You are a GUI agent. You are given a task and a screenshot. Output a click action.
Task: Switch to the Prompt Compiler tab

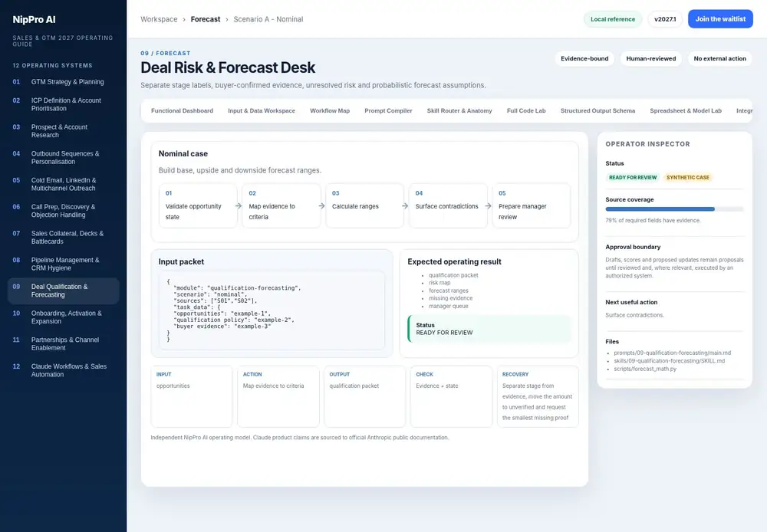pyautogui.click(x=388, y=111)
